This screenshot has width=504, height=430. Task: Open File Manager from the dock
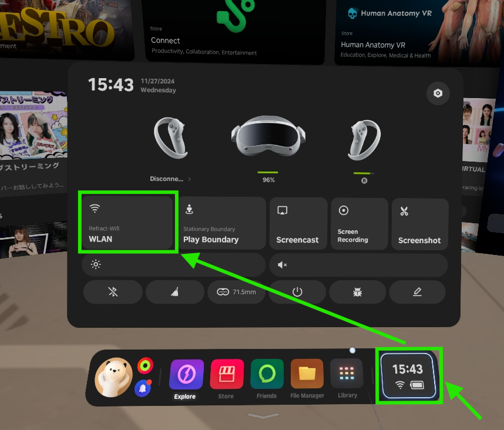coord(307,374)
